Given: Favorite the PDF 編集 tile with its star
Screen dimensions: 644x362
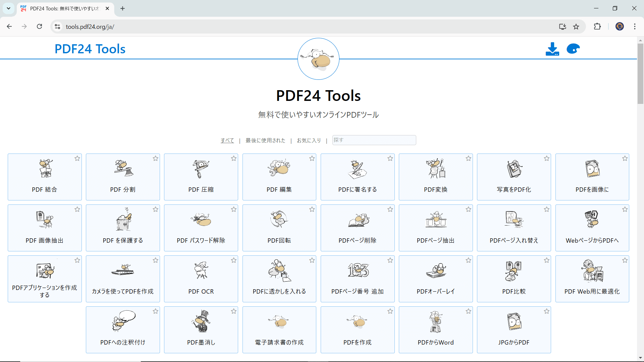Looking at the screenshot, I should click(x=312, y=159).
